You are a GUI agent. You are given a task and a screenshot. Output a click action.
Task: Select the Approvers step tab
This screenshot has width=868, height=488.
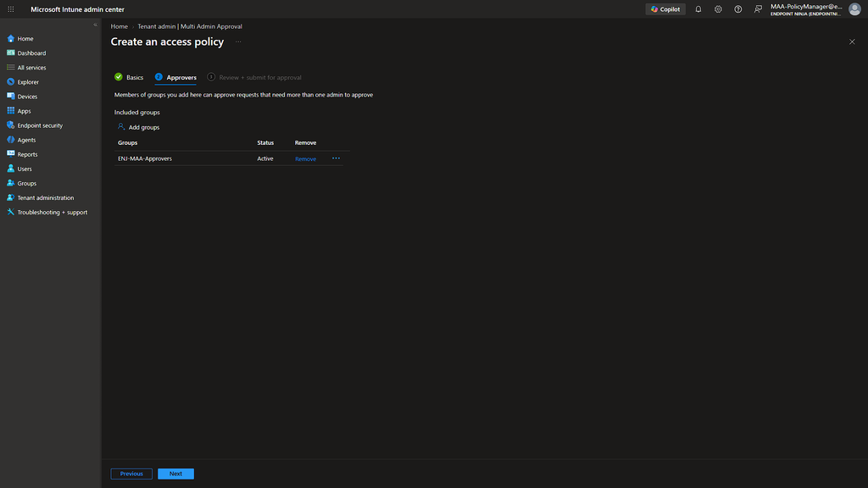click(175, 77)
